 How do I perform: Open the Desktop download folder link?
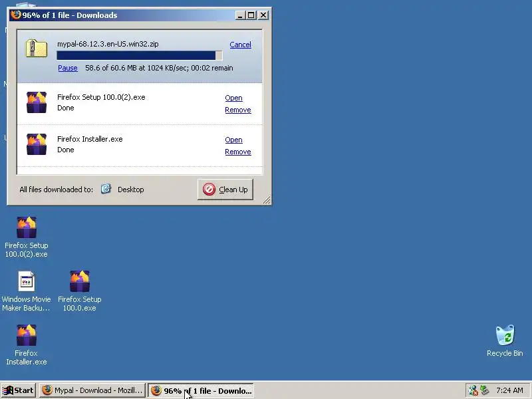pyautogui.click(x=130, y=190)
